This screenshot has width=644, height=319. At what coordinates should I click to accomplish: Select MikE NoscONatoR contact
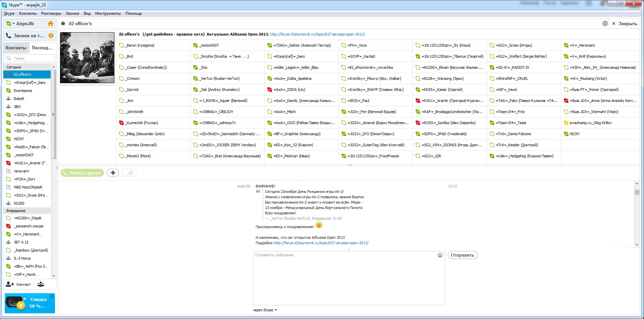[x=27, y=187]
